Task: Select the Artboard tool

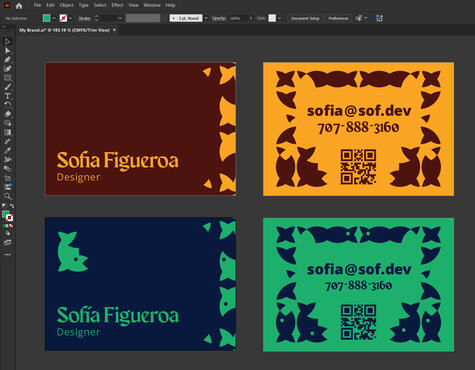Action: 7,178
